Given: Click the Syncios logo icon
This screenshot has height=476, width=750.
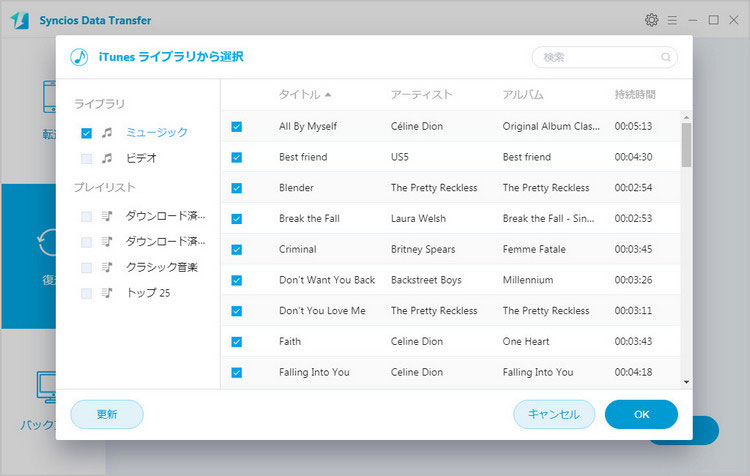Looking at the screenshot, I should tap(20, 20).
